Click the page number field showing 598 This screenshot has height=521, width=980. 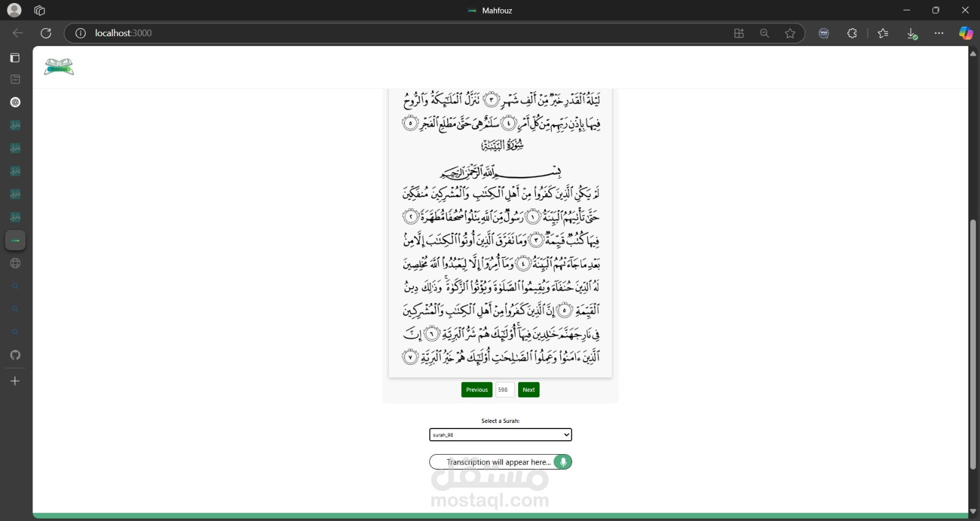(505, 390)
